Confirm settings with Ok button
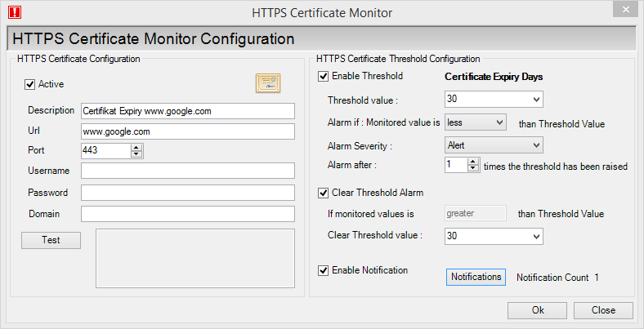Screen dimensions: 644x329 click(x=537, y=310)
